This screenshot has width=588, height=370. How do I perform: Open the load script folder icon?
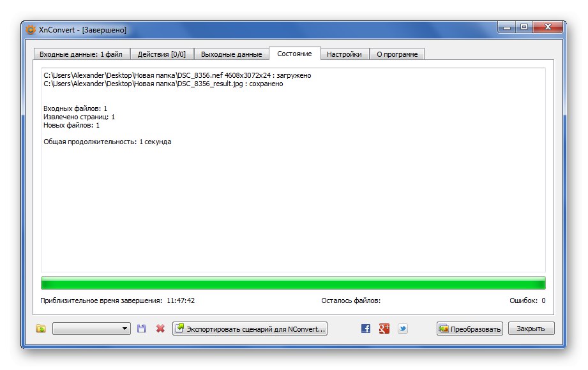(x=41, y=329)
